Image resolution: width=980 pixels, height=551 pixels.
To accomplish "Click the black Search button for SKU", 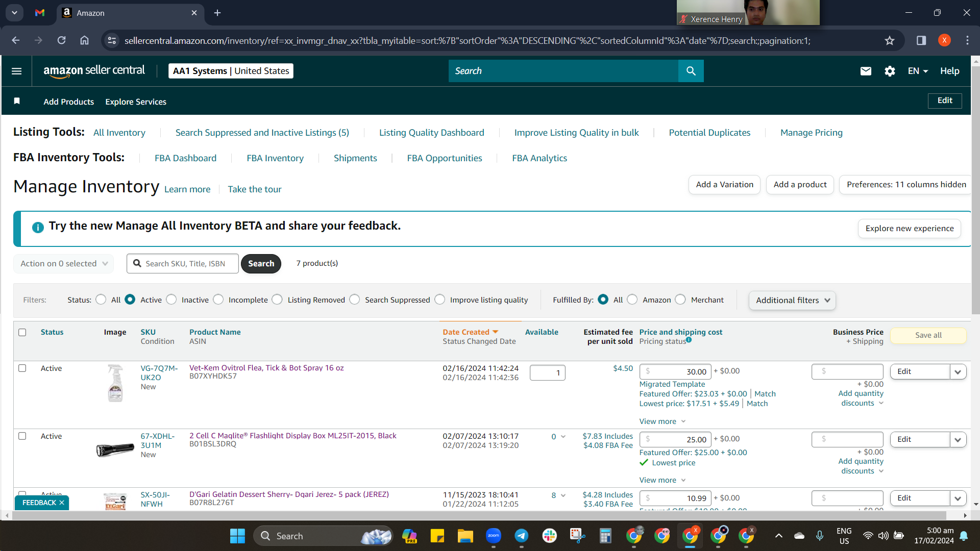I will 261,264.
